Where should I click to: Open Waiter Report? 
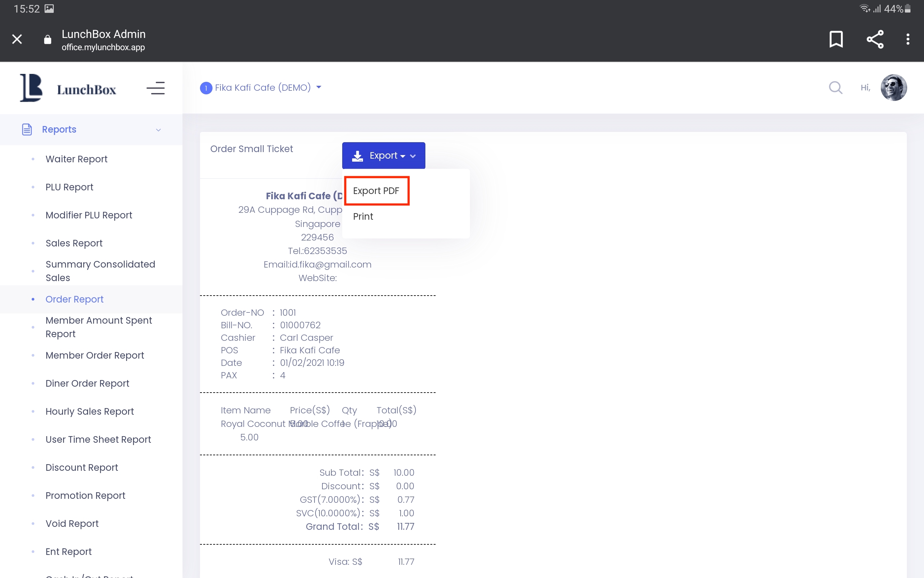point(77,159)
